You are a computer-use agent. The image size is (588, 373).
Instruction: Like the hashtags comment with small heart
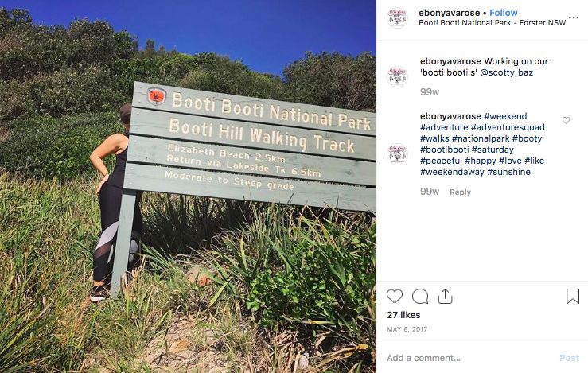click(x=566, y=120)
